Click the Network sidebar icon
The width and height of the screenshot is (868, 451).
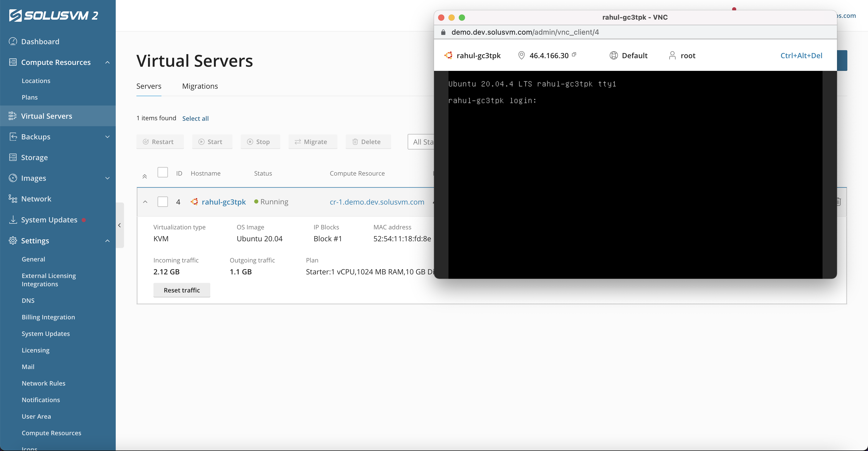(x=13, y=199)
